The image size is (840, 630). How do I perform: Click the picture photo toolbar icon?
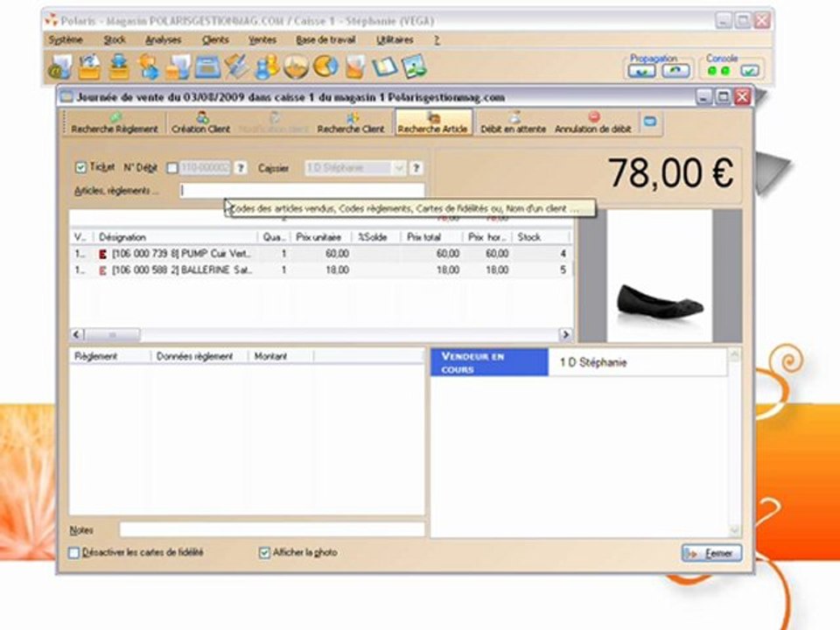[414, 67]
